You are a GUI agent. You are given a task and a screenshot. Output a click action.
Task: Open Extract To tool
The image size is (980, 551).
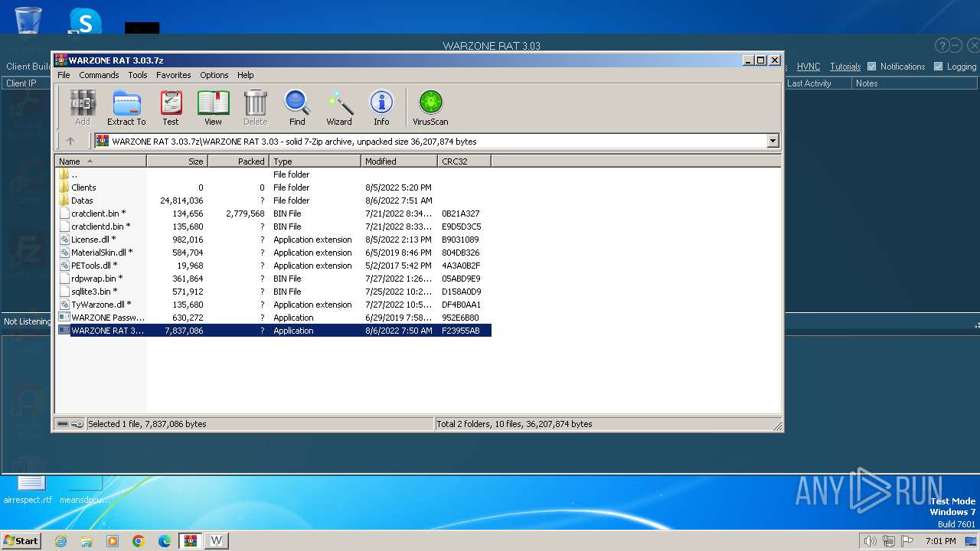126,107
